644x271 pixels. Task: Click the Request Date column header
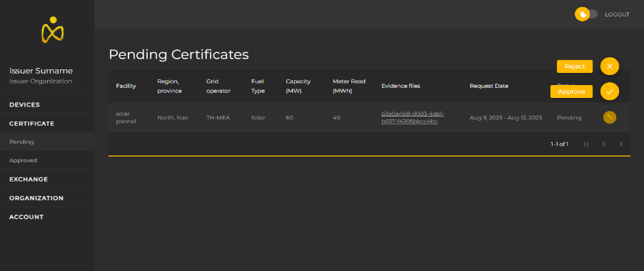coord(489,86)
